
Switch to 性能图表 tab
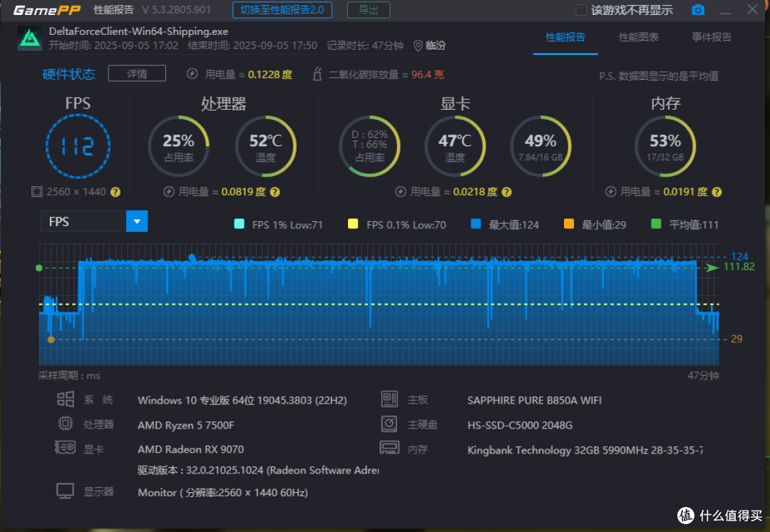(x=638, y=37)
